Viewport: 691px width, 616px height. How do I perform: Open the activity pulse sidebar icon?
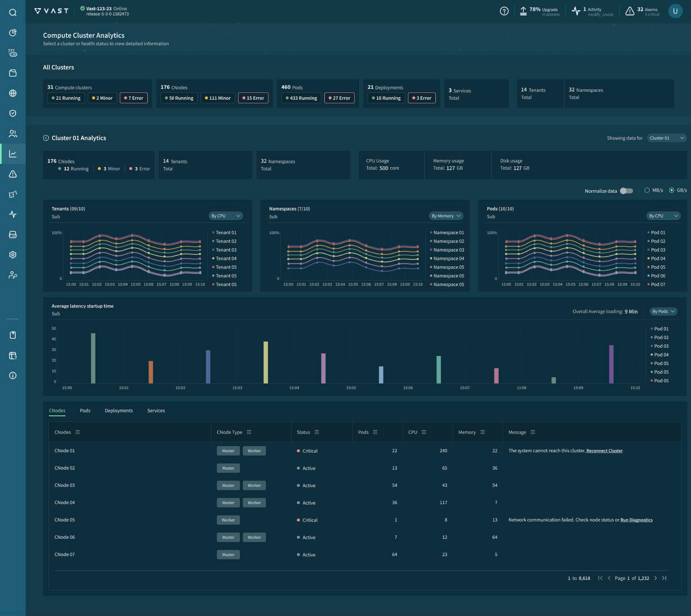click(x=13, y=214)
